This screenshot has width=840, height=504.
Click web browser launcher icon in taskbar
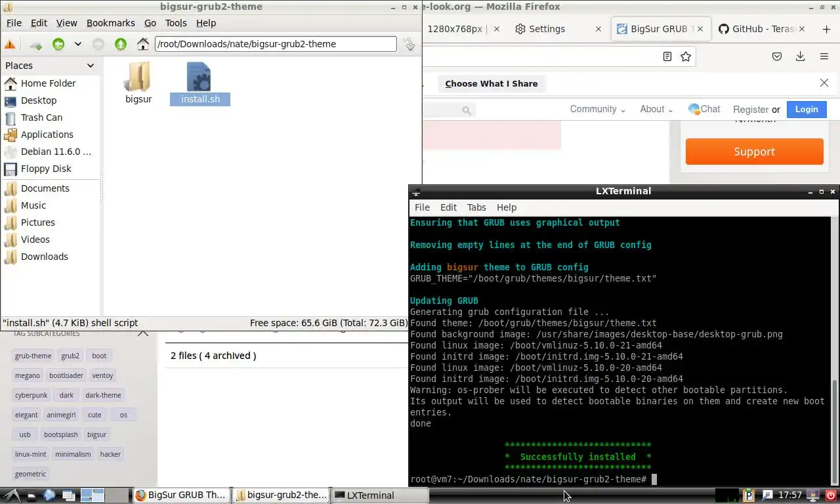pyautogui.click(x=49, y=495)
